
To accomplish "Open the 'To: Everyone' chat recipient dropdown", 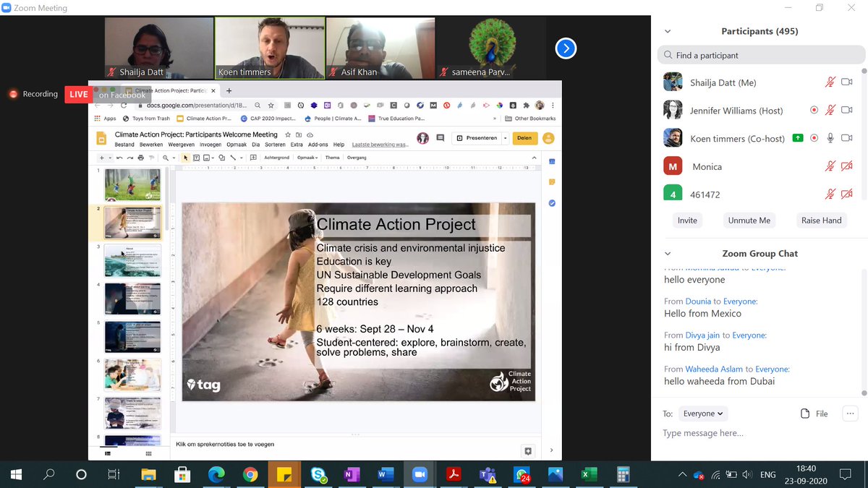I will (702, 413).
